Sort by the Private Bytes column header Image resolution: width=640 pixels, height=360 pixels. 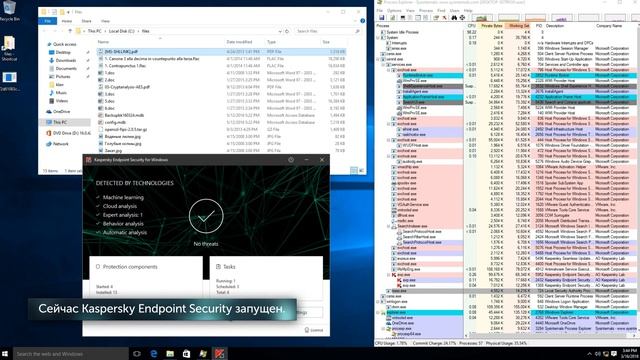491,26
